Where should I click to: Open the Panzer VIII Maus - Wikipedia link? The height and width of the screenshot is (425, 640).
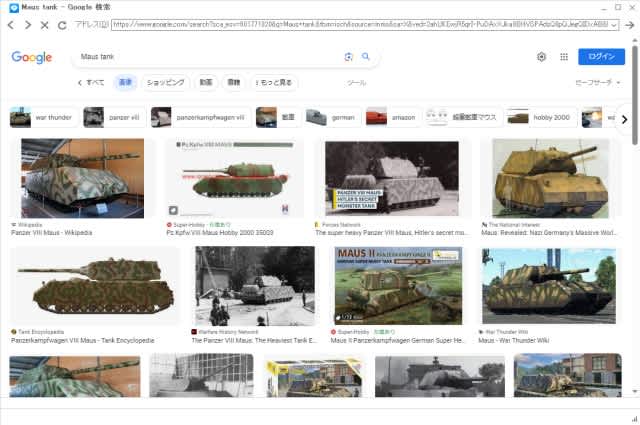[x=52, y=233]
